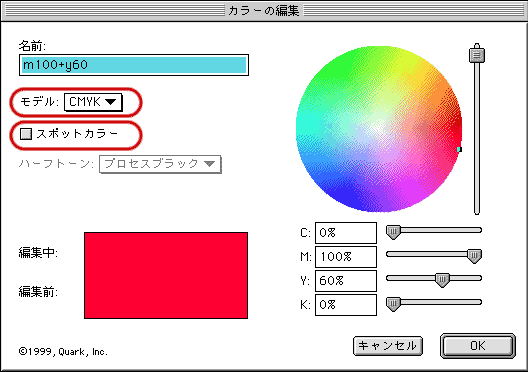Click the キャンセル button

(388, 346)
